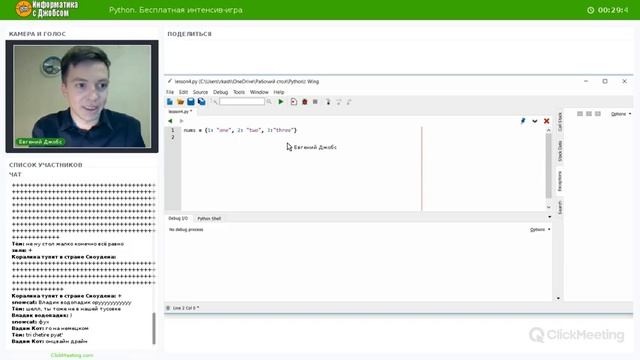Click line number 2 in the gutter
Viewport: 640px width, 360px height.
173,137
